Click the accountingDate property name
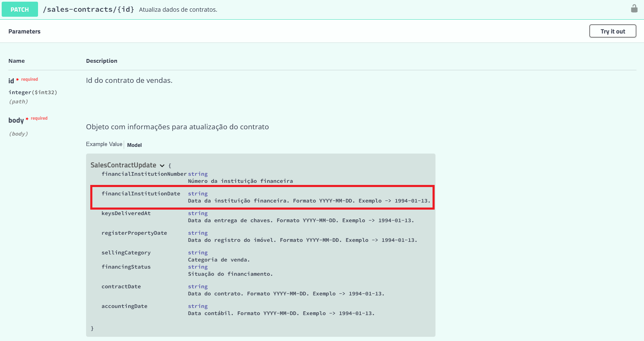 (x=125, y=306)
